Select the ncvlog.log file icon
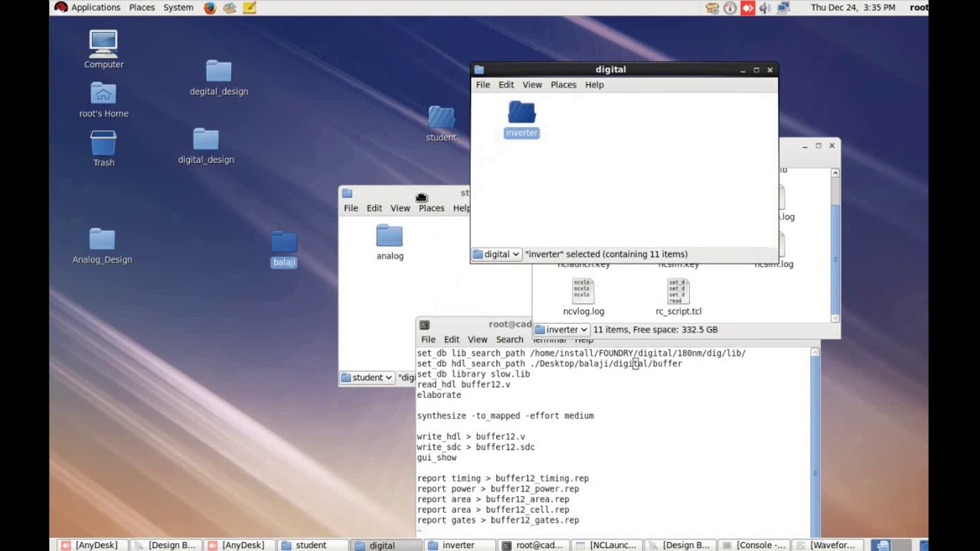 583,291
